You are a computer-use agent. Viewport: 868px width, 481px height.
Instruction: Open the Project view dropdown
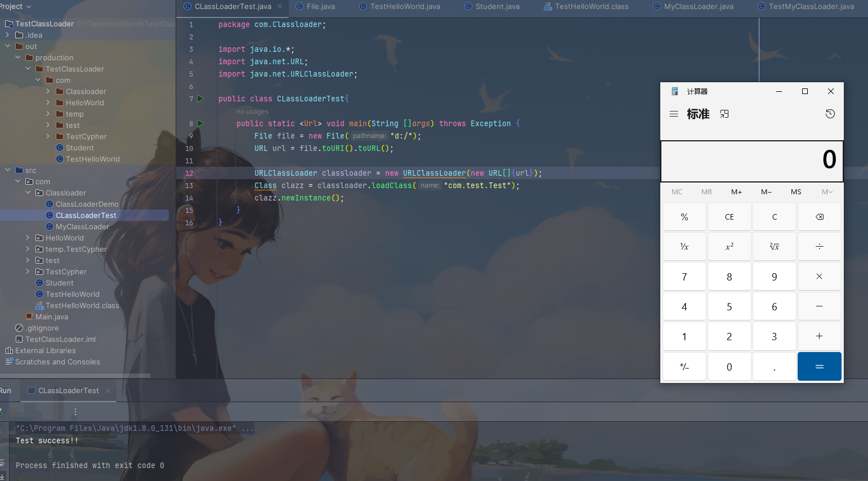[16, 6]
